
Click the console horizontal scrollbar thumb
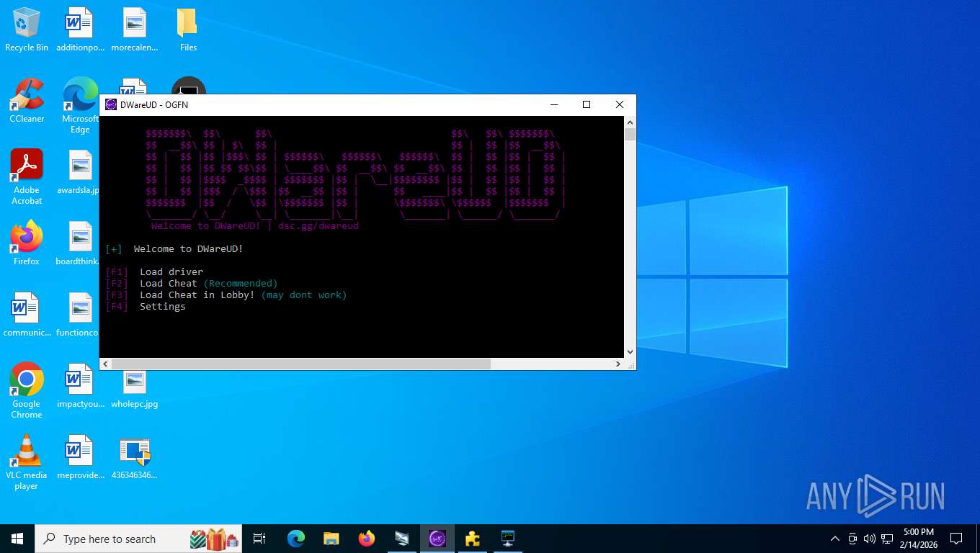click(301, 364)
